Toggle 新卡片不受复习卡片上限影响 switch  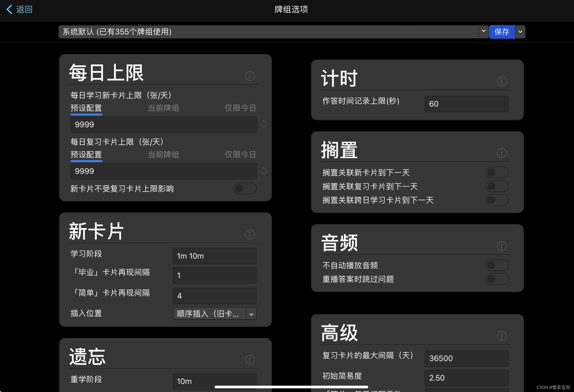(x=245, y=188)
